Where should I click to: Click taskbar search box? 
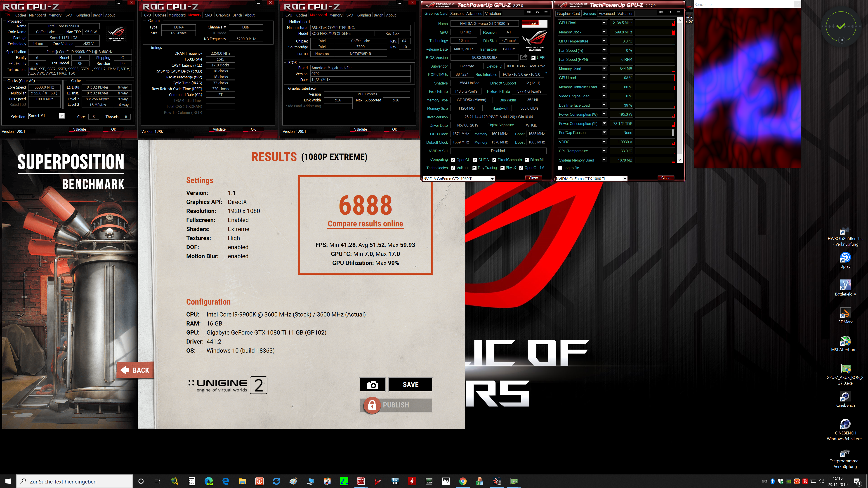pos(75,481)
